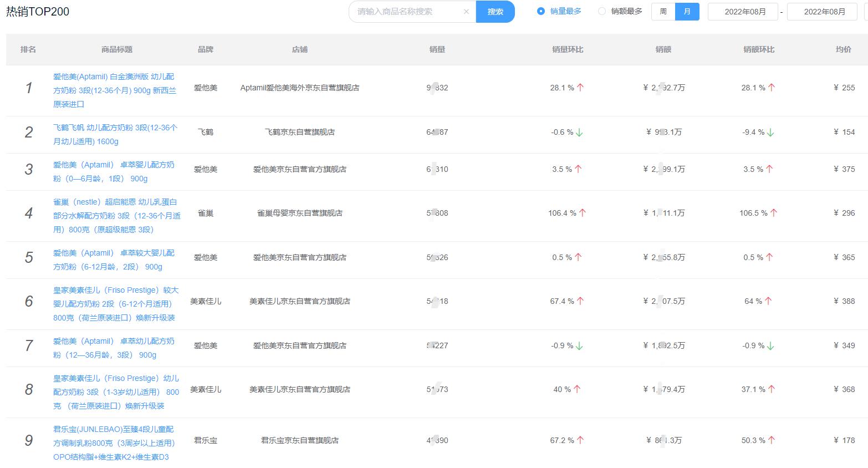Click the red up arrow beside 28.1% for rank 1

580,87
